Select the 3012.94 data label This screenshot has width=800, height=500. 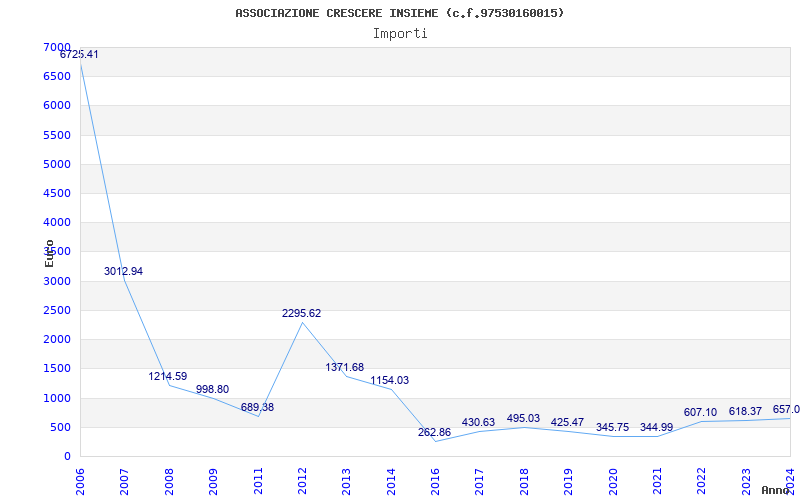pyautogui.click(x=123, y=271)
